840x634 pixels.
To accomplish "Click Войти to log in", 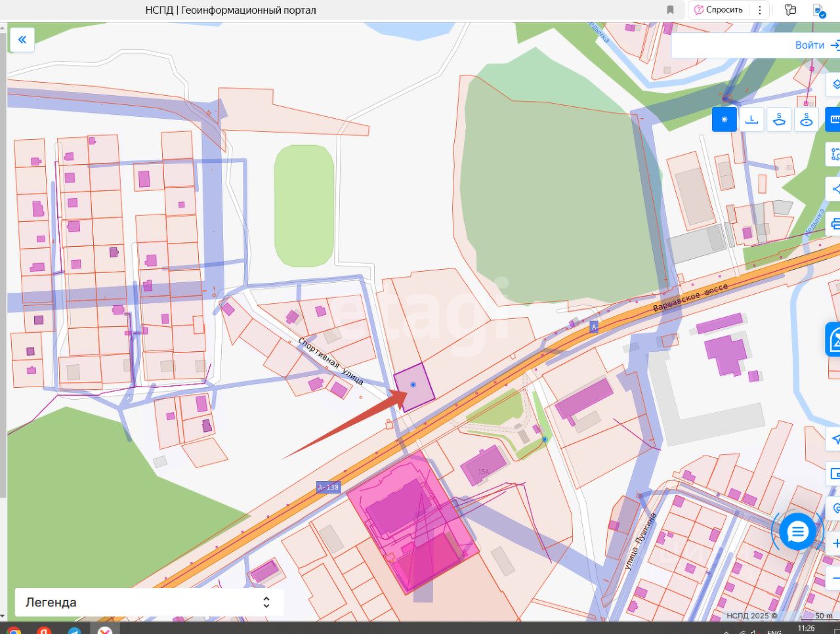I will (x=810, y=45).
